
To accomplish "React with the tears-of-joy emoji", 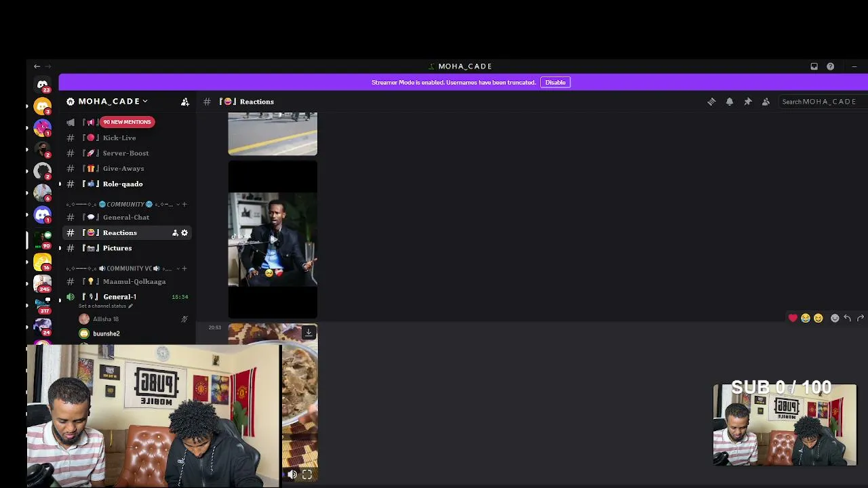I will coord(806,318).
